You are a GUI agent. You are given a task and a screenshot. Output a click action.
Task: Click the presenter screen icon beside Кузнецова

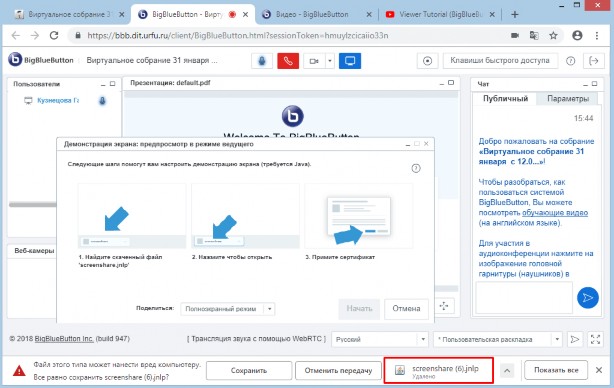coord(28,101)
